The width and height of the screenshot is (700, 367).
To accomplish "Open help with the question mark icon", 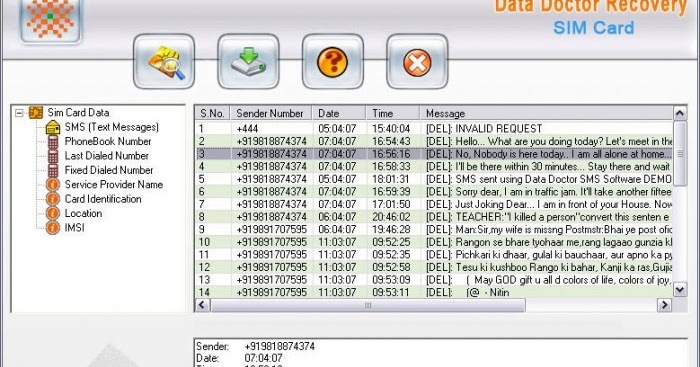I will [333, 62].
